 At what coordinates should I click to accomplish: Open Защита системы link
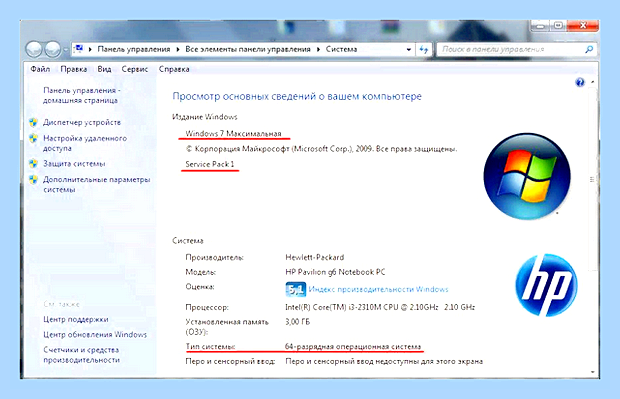click(x=74, y=164)
